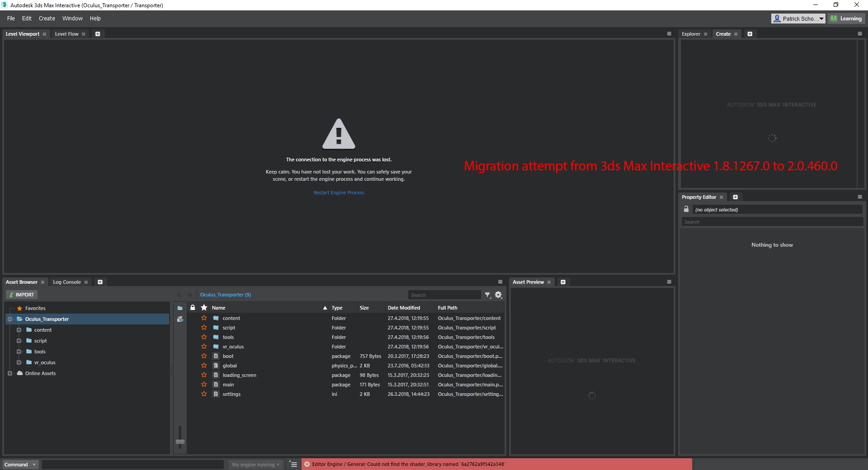Collapse the Oculus_Transporter tree node

(10, 319)
